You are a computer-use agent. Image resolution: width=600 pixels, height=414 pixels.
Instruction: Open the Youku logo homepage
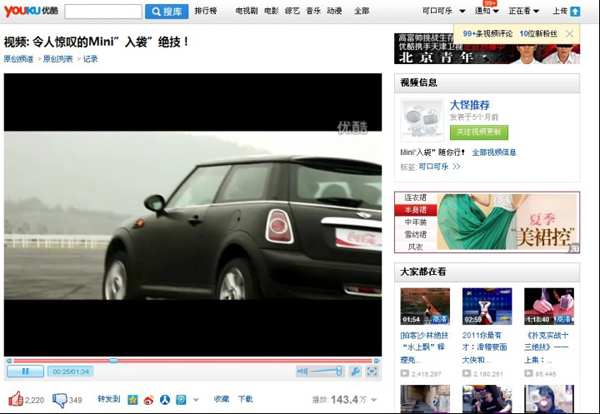[31, 11]
